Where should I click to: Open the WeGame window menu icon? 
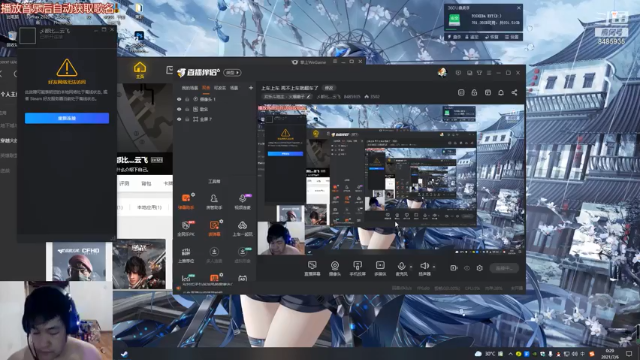(x=335, y=62)
